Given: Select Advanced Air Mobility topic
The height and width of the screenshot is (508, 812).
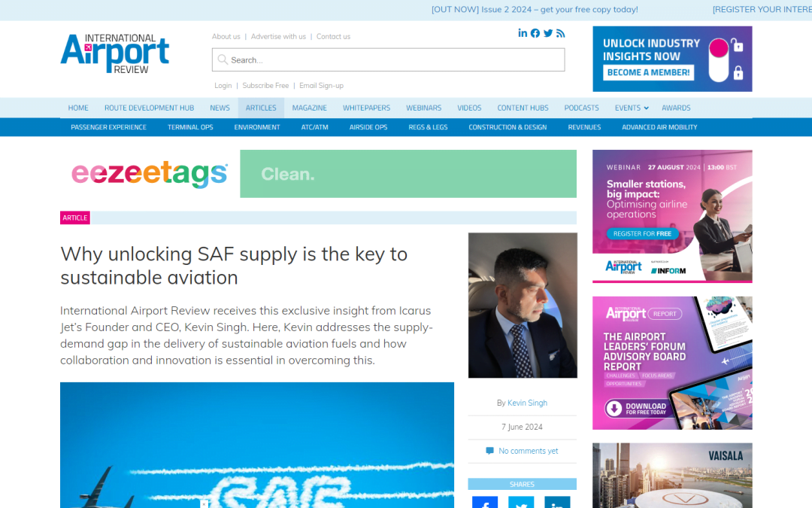Looking at the screenshot, I should pos(659,127).
